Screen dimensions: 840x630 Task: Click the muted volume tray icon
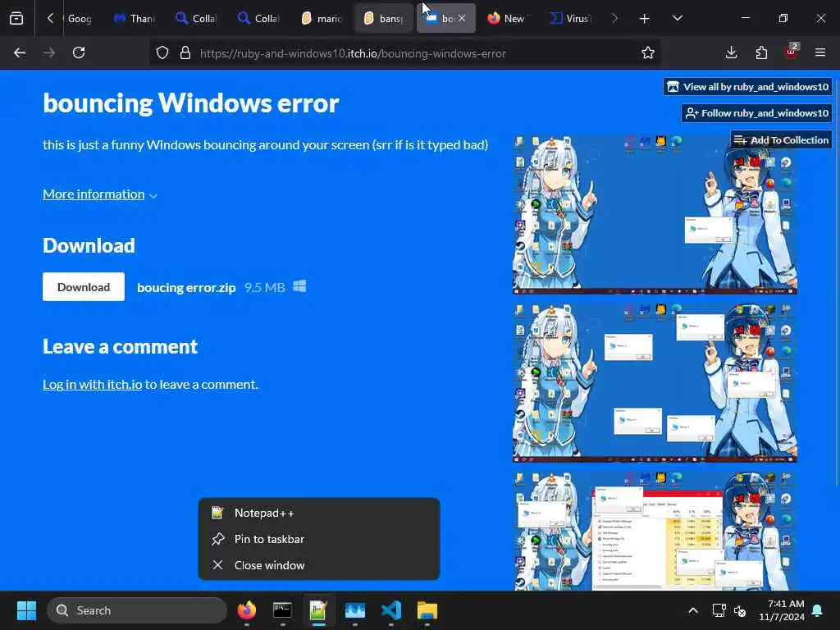[x=740, y=610]
